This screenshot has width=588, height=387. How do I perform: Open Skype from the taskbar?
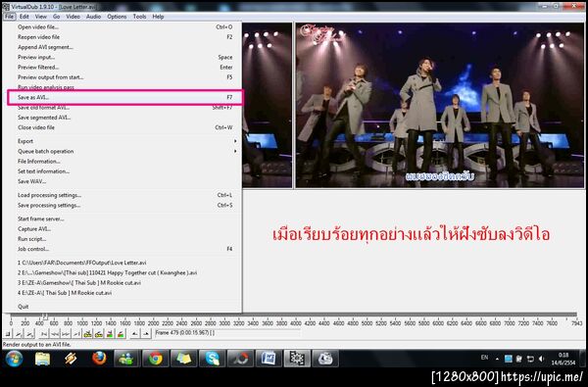[213, 359]
